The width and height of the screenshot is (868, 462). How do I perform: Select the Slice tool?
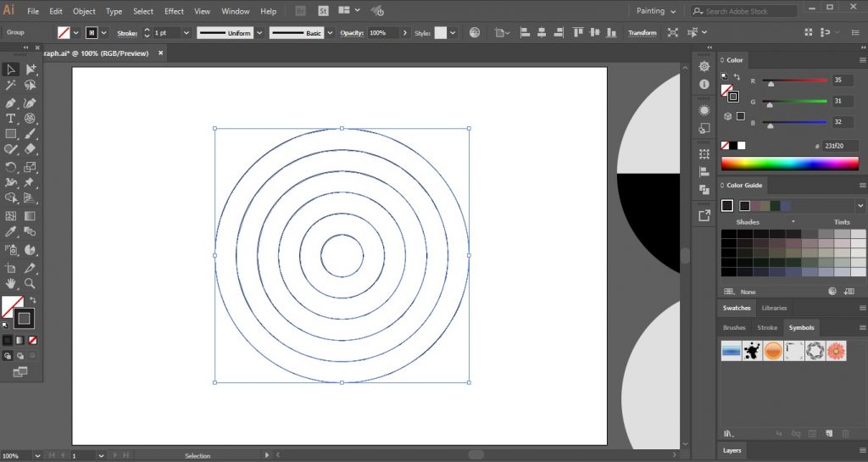31,269
